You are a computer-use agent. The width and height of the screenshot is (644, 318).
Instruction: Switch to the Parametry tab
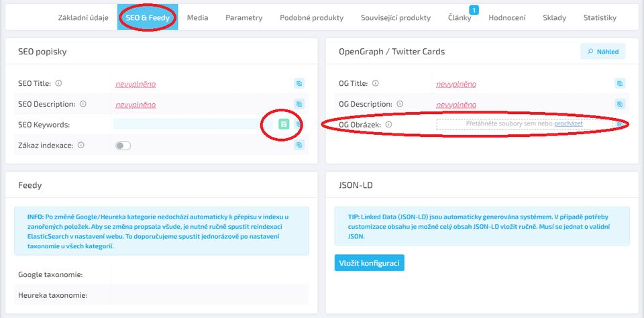tap(244, 17)
